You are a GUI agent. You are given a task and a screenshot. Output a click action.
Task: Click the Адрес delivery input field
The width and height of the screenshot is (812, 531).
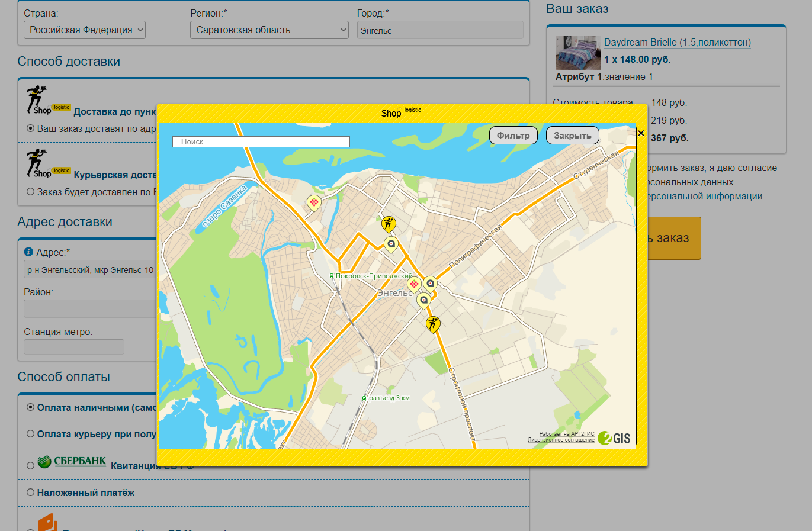pos(90,270)
